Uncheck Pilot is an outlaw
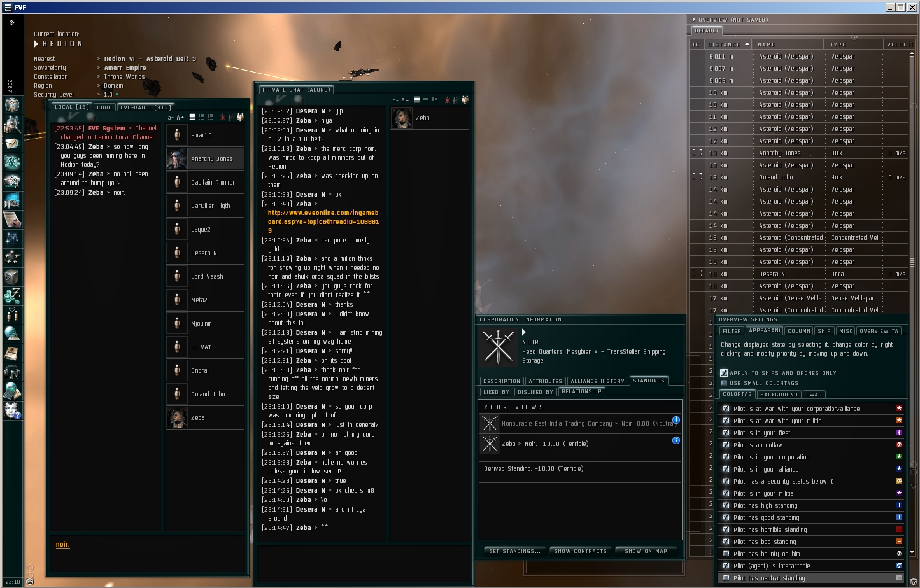This screenshot has width=920, height=588. pyautogui.click(x=726, y=445)
